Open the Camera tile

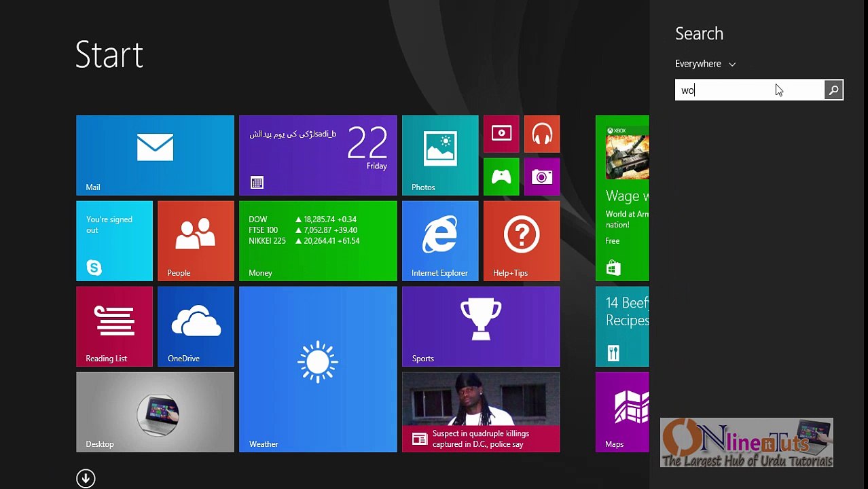(542, 177)
